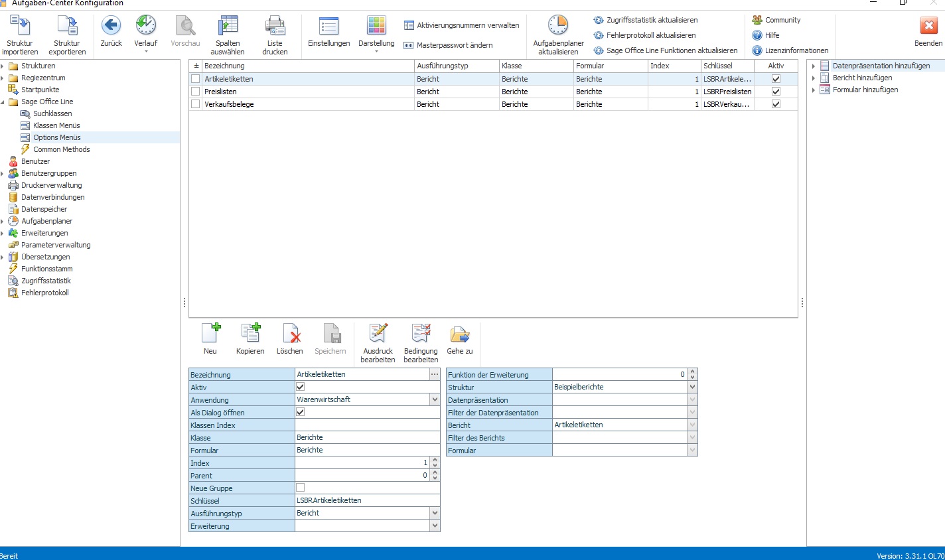
Task: Enable the Neue Gruppe checkbox
Action: pyautogui.click(x=300, y=488)
